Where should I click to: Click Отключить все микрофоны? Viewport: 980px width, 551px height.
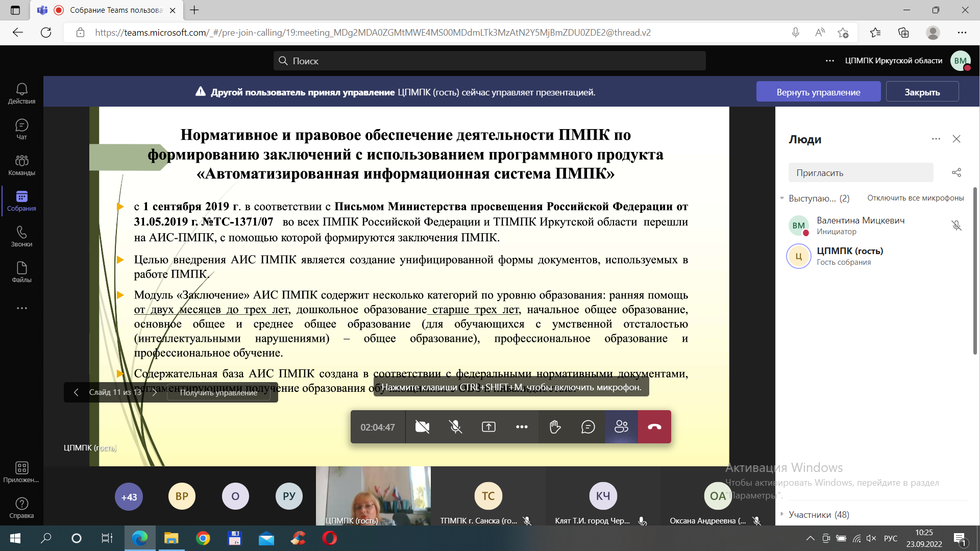point(915,198)
